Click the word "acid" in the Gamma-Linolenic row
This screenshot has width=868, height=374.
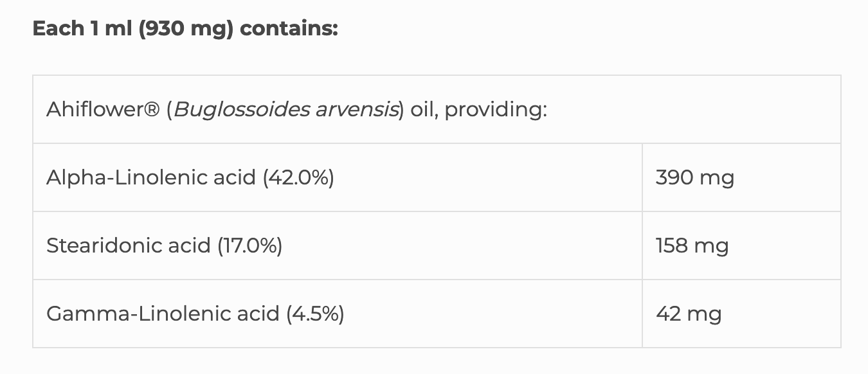[x=255, y=314]
